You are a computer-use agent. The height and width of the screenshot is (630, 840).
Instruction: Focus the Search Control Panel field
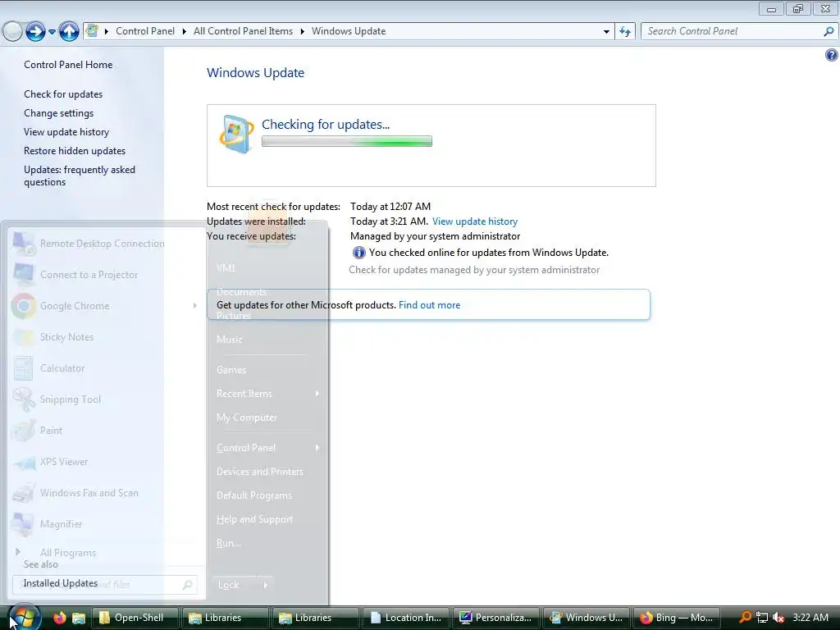pyautogui.click(x=738, y=31)
